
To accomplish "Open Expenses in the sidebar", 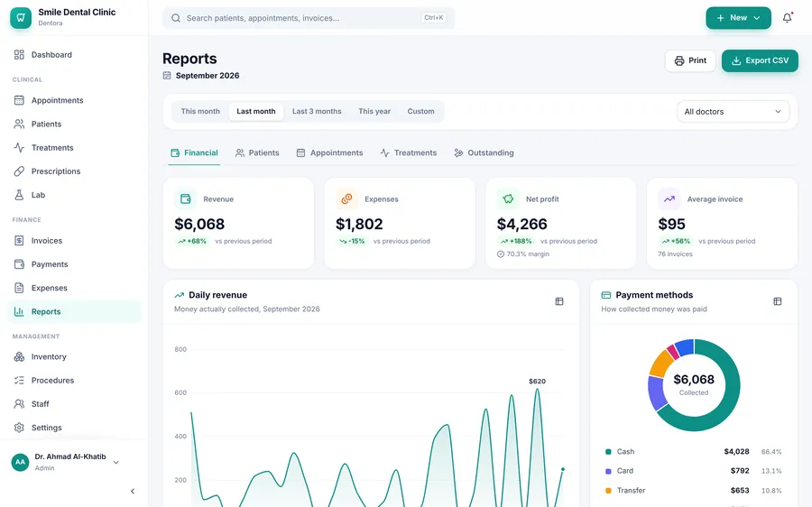I will [x=74, y=288].
